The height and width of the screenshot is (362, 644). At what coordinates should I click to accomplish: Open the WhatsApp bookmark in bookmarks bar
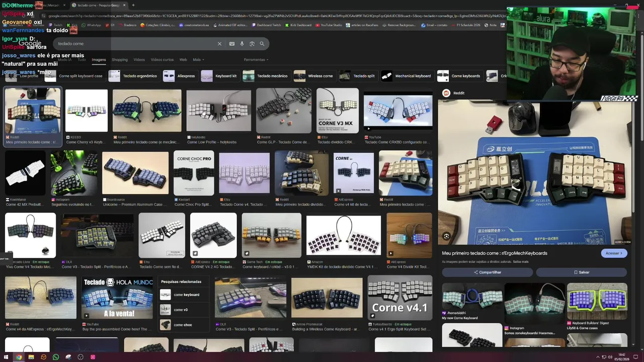pos(92,25)
